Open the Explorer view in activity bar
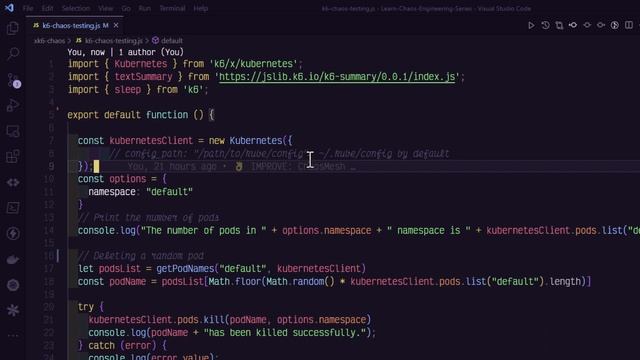Image resolution: width=640 pixels, height=360 pixels. pyautogui.click(x=13, y=28)
